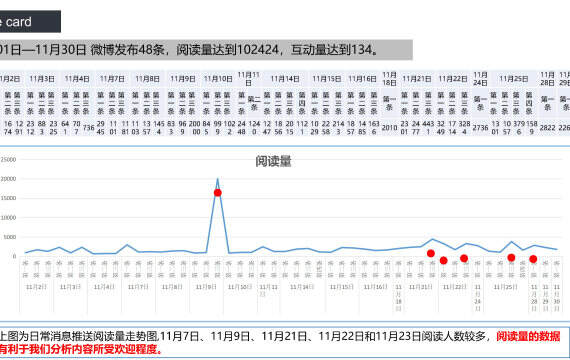The width and height of the screenshot is (570, 360).
Task: Click the 20000 y-axis label
Action: 8,179
